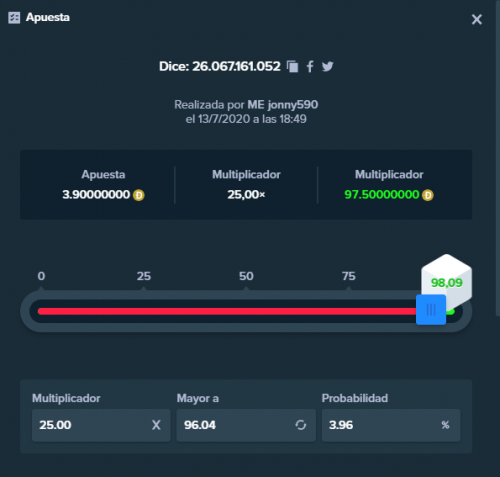Click the red slider track near 50
The height and width of the screenshot is (477, 500).
pos(246,311)
